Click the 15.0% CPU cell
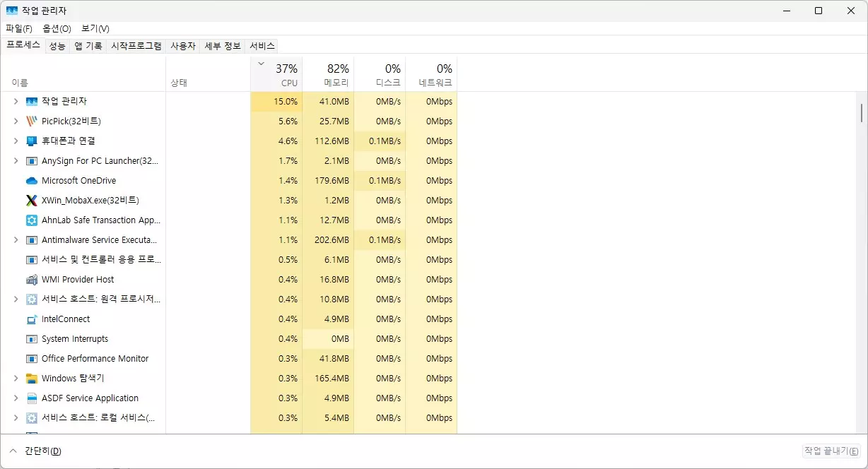This screenshot has width=868, height=469. [276, 102]
